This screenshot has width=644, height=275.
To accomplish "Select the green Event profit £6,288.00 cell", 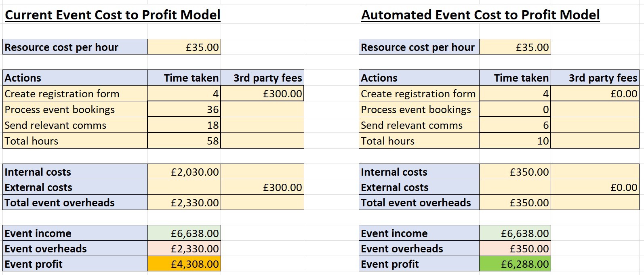I will click(515, 264).
